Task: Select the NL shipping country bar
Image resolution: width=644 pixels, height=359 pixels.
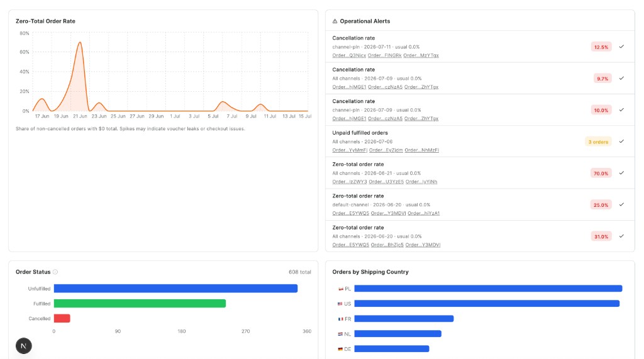Action: point(398,334)
